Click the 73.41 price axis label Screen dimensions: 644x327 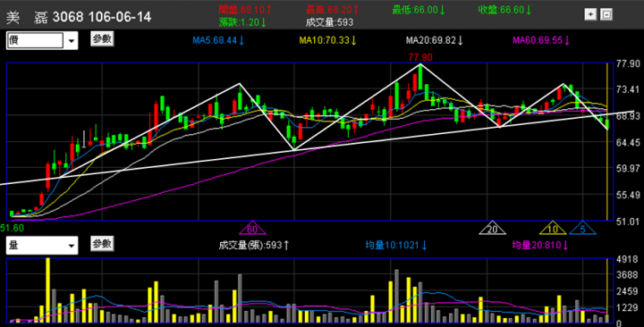pos(629,90)
